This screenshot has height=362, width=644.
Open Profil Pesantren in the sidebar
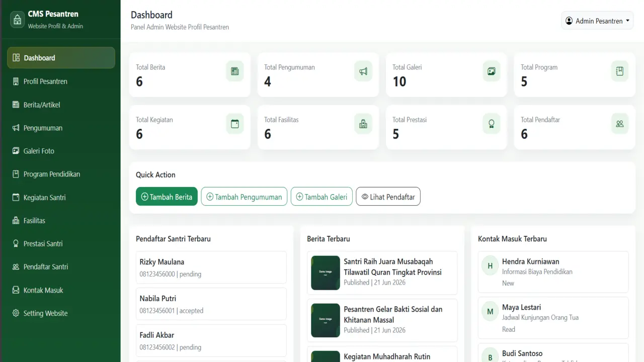61,81
